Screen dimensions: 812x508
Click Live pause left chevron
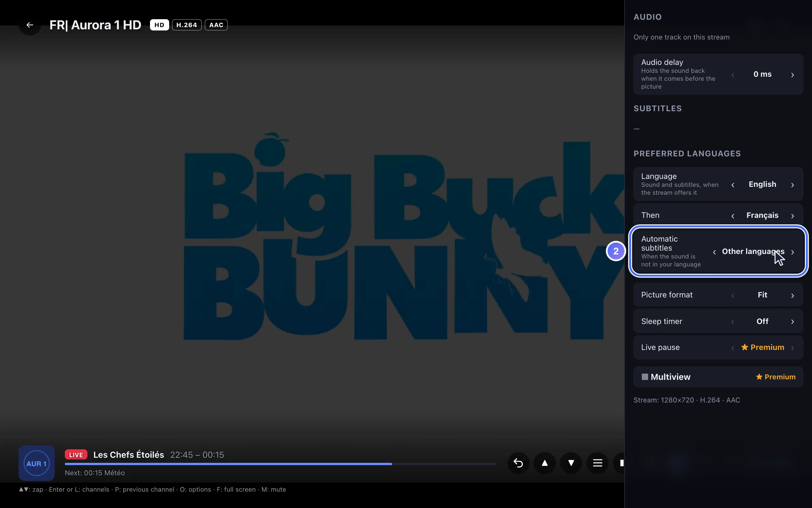733,347
